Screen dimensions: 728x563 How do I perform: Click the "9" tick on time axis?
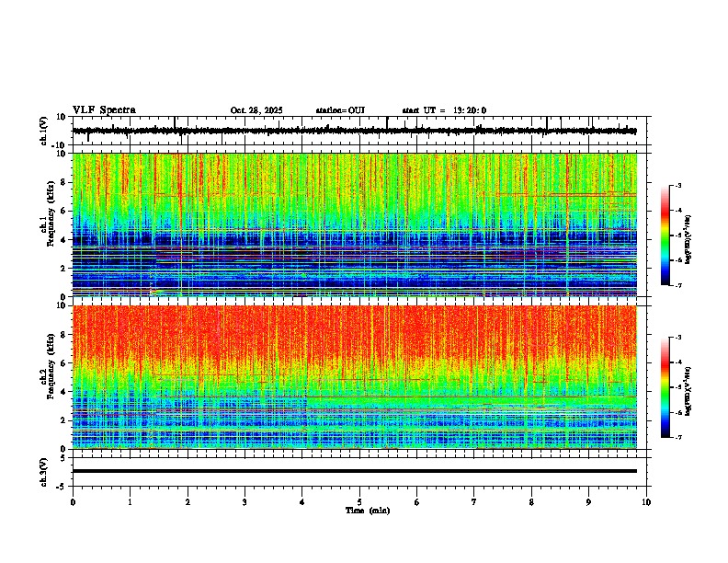pyautogui.click(x=588, y=502)
